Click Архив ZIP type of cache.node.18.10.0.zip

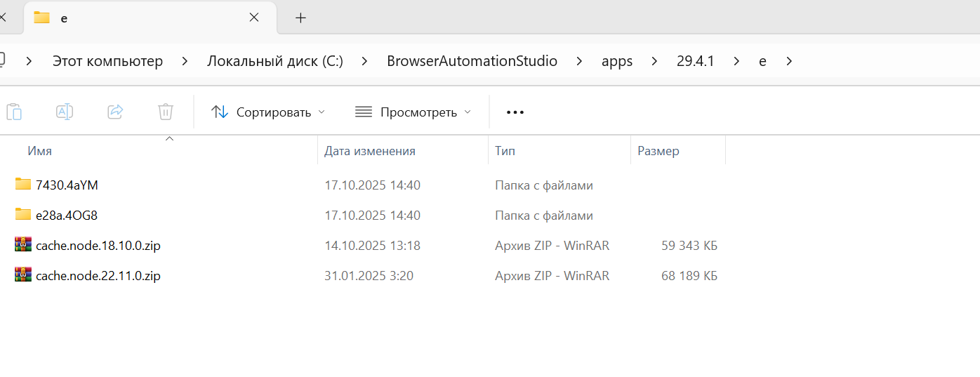[552, 246]
